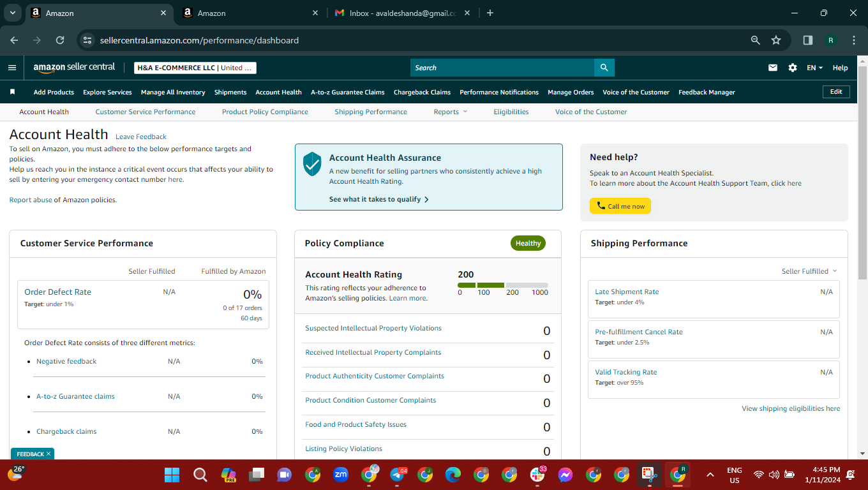Open Zoom from the taskbar
Image resolution: width=868 pixels, height=490 pixels.
pos(341,475)
